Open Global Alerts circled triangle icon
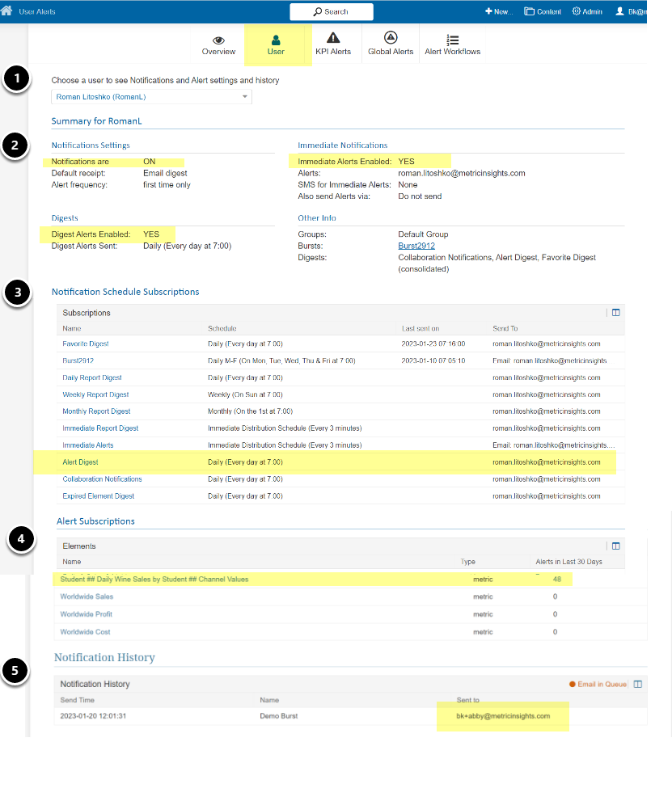 pyautogui.click(x=391, y=37)
